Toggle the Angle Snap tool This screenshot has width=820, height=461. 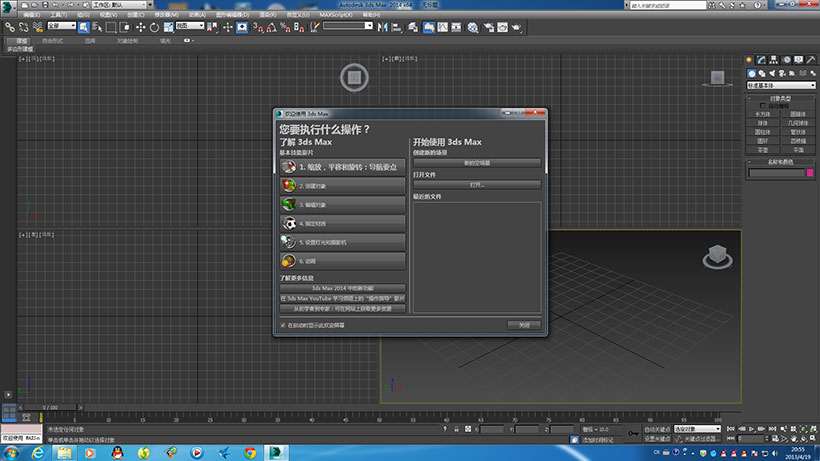coord(271,27)
